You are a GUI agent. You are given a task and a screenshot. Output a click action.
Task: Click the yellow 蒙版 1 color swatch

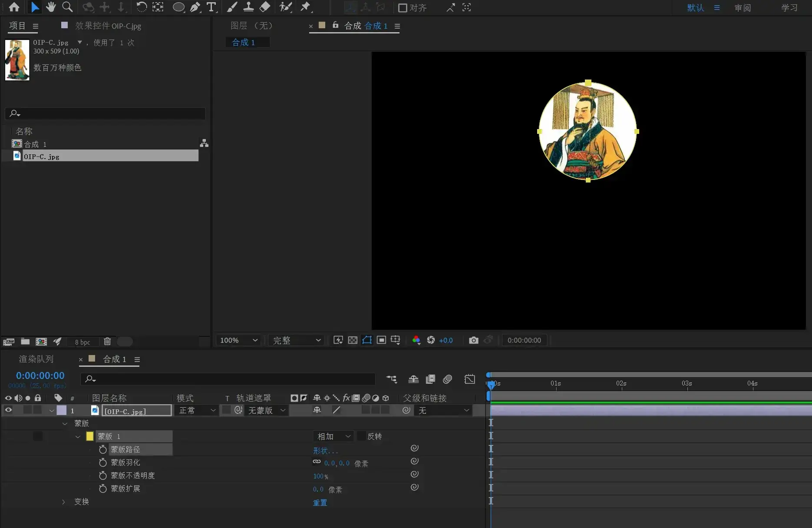point(90,436)
